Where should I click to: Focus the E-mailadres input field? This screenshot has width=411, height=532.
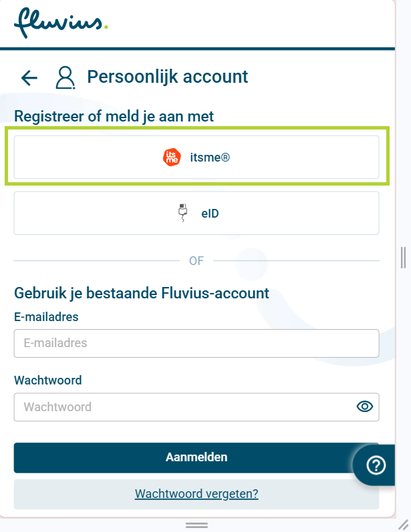pos(196,343)
